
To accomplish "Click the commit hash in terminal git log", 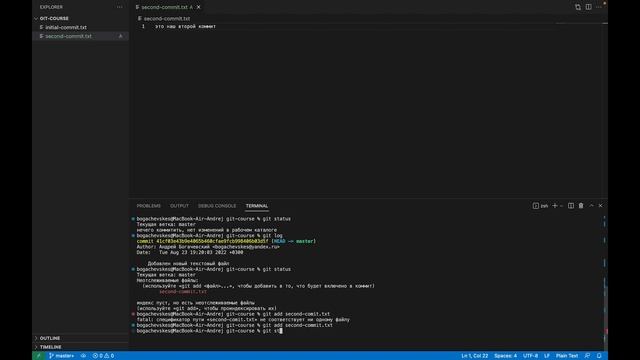I will click(212, 241).
